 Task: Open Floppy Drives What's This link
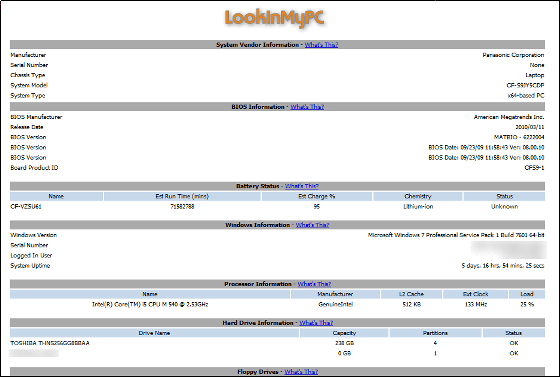coord(301,372)
